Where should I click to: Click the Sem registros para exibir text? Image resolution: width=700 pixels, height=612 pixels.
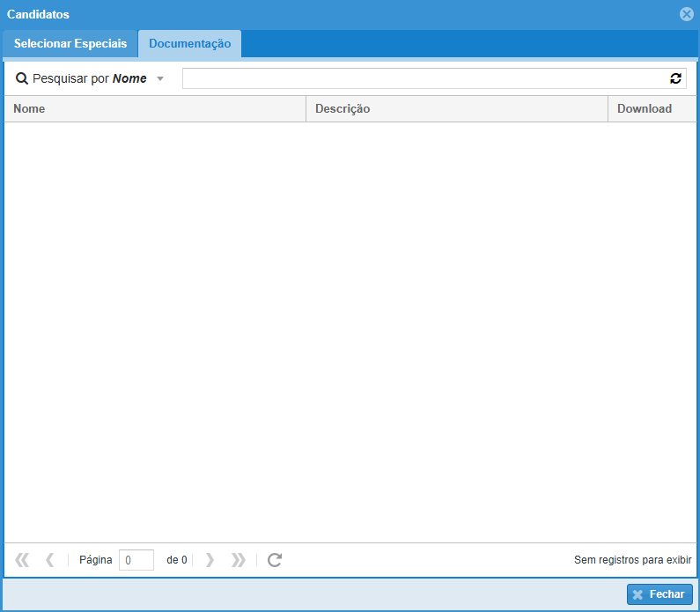coord(632,560)
